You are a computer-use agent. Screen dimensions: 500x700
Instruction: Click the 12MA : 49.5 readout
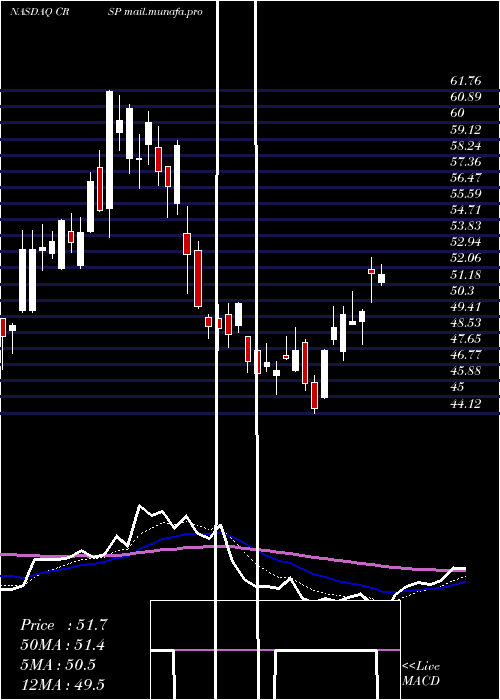click(62, 684)
